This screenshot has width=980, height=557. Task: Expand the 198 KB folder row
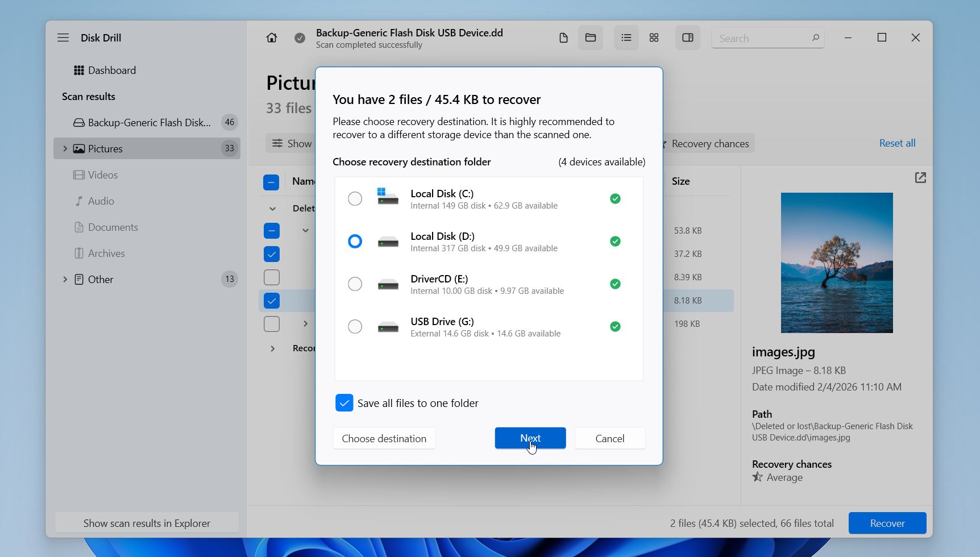click(305, 324)
